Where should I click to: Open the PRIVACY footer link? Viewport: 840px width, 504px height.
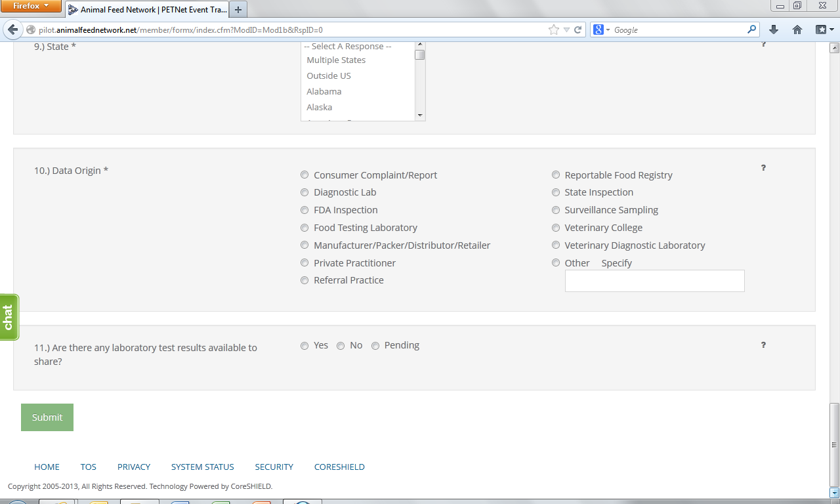coord(134,467)
